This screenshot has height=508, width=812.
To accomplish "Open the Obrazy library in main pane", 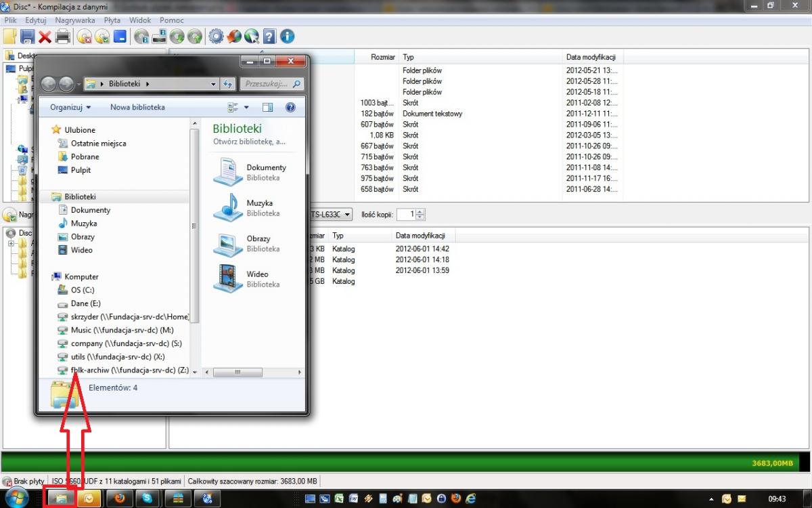I will point(250,243).
